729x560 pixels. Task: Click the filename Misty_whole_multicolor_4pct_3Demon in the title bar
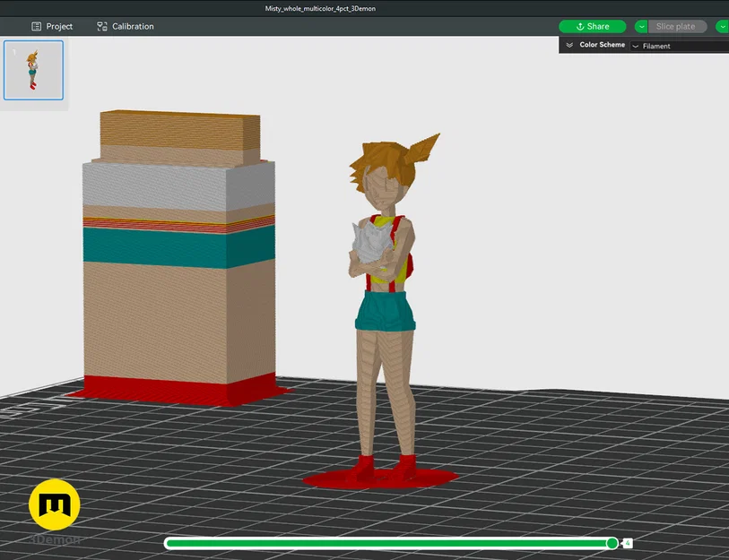click(x=320, y=7)
